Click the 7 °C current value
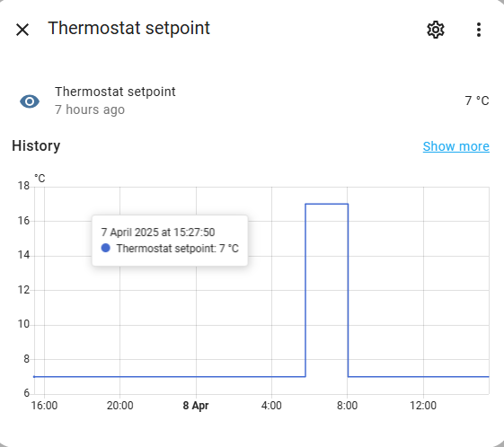The height and width of the screenshot is (447, 504). point(477,101)
